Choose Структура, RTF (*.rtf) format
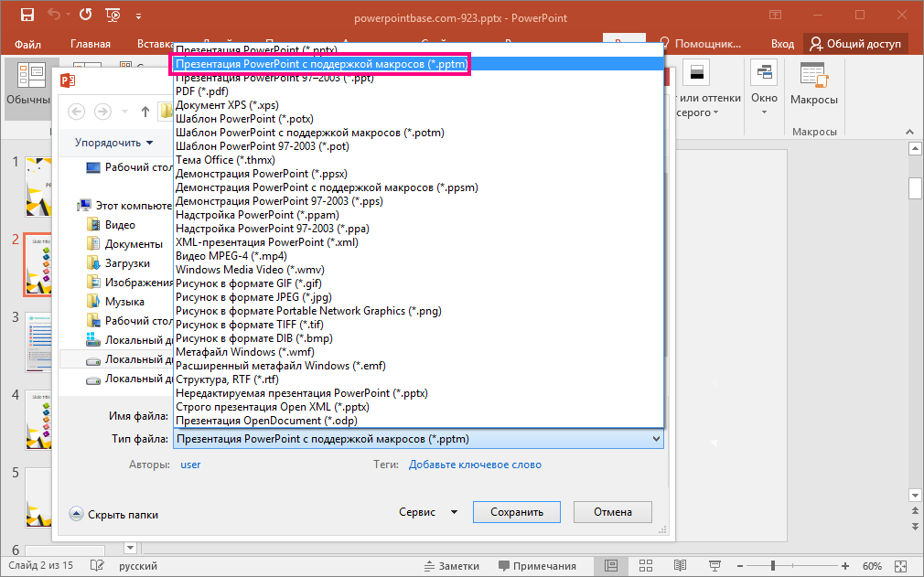Image resolution: width=924 pixels, height=577 pixels. point(418,379)
